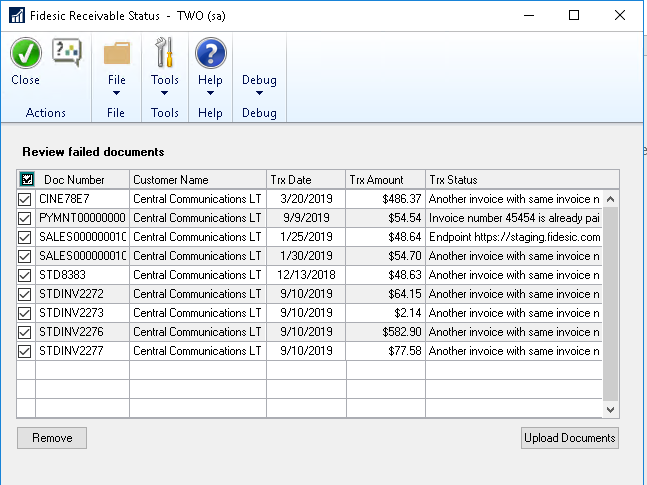Click the $2.14 amount cell
This screenshot has height=485, width=647.
tap(385, 313)
